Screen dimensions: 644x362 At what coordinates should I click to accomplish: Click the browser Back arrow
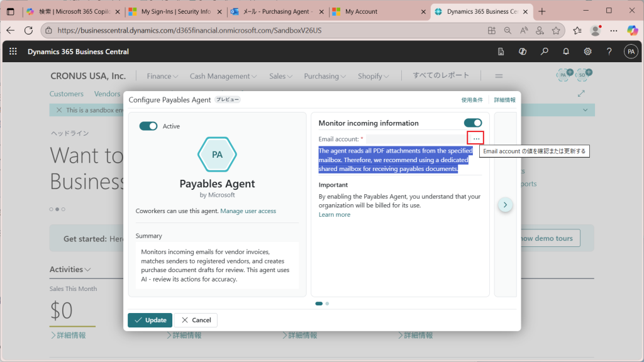[10, 30]
